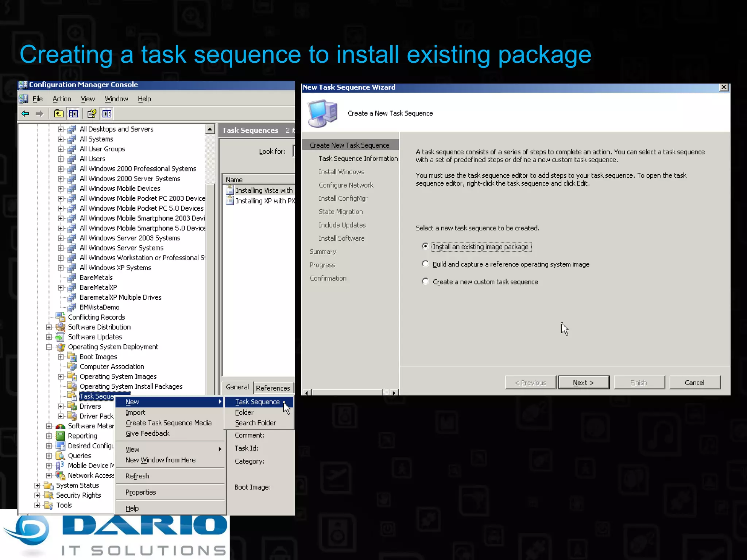Choose Task Sequence from the New submenu

(x=259, y=402)
